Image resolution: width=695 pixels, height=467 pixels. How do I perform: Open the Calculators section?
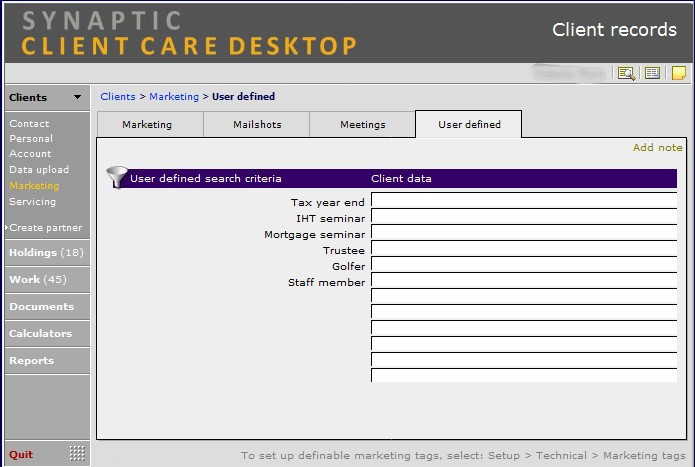click(47, 334)
